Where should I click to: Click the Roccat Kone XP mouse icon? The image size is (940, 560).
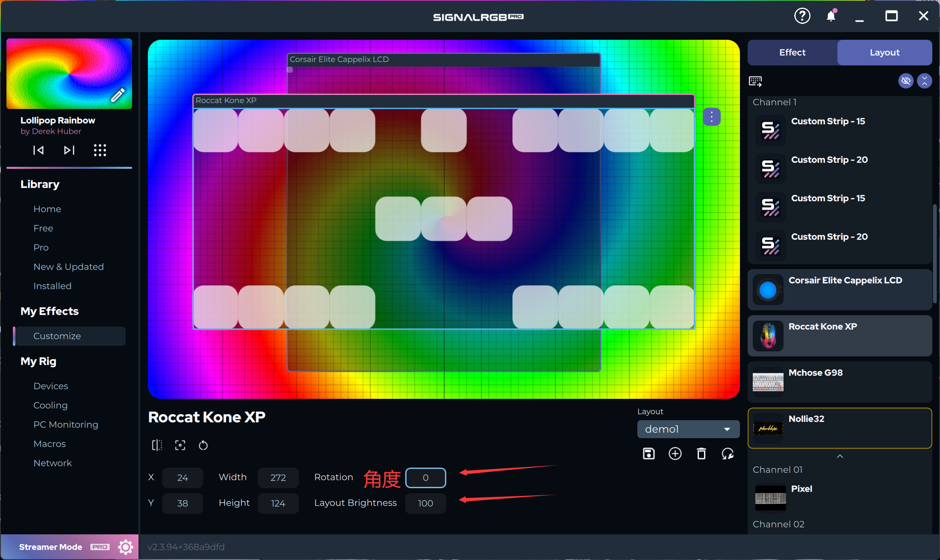[x=768, y=336]
